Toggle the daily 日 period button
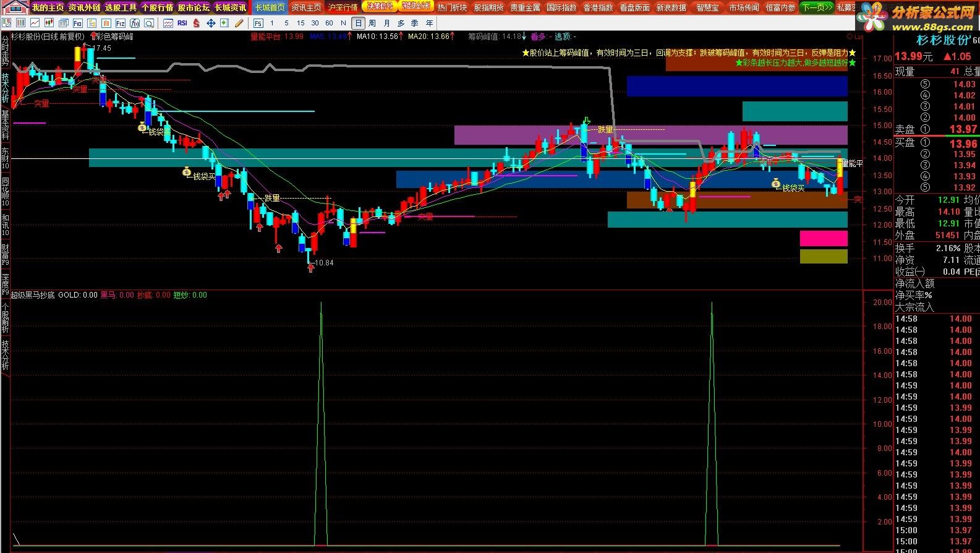 pos(358,23)
